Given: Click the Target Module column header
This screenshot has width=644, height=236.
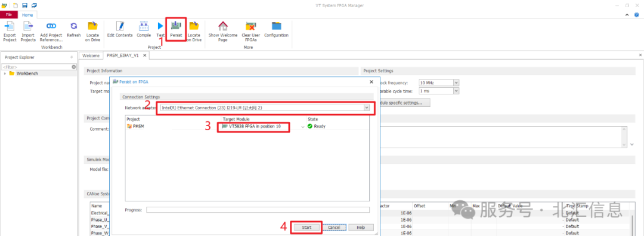Looking at the screenshot, I should (x=236, y=119).
